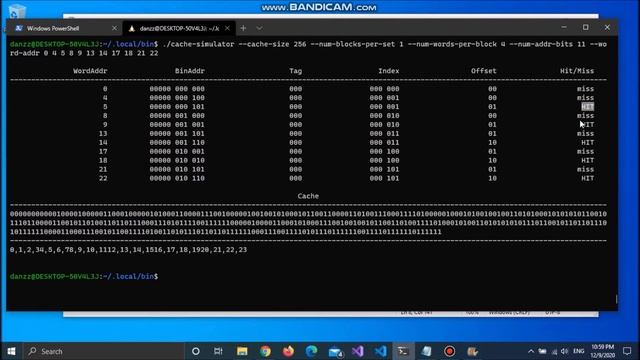
Task: Open the Mail app on the taskbar
Action: pos(335,351)
